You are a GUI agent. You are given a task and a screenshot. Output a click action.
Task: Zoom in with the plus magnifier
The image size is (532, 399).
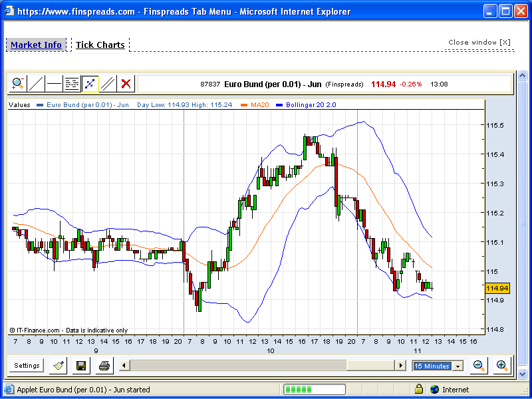coord(502,365)
